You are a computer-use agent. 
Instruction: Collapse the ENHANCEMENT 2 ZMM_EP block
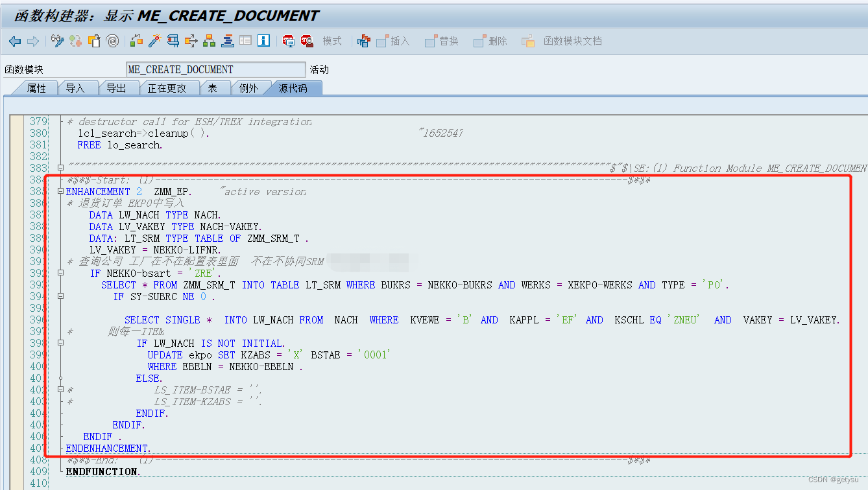(60, 191)
